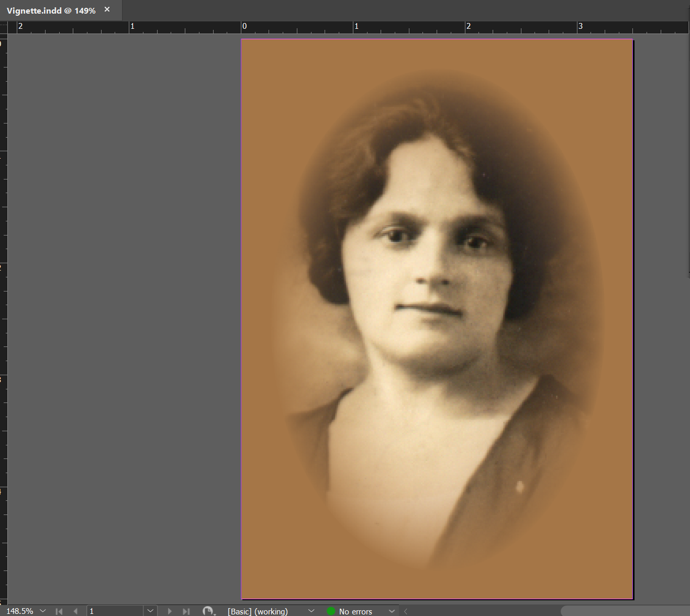This screenshot has height=616, width=690.
Task: Click the No errors status text
Action: coord(355,611)
